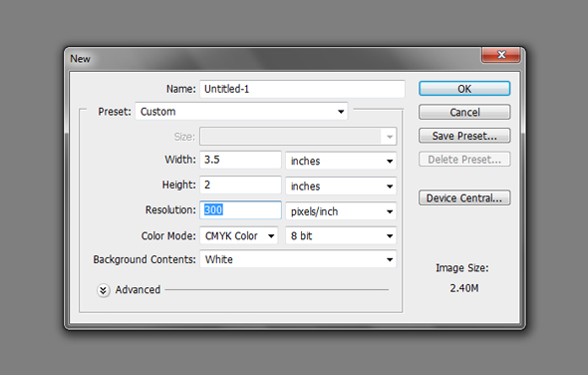This screenshot has width=588, height=375.
Task: Click the Color Mode label
Action: tap(168, 235)
